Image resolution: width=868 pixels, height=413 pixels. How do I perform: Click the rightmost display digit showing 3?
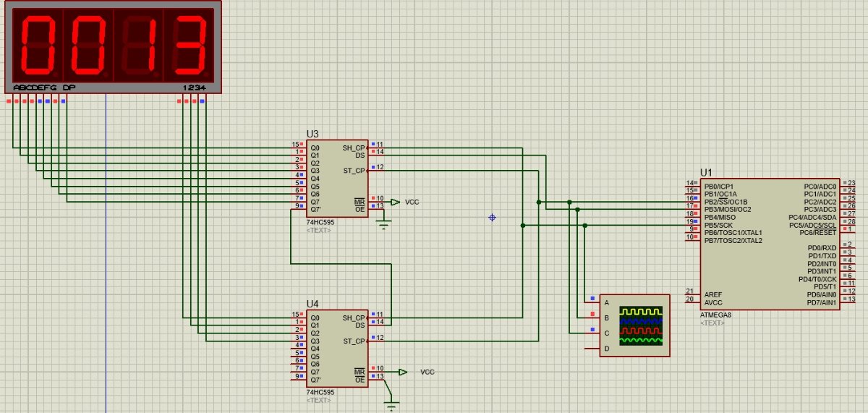(x=189, y=45)
